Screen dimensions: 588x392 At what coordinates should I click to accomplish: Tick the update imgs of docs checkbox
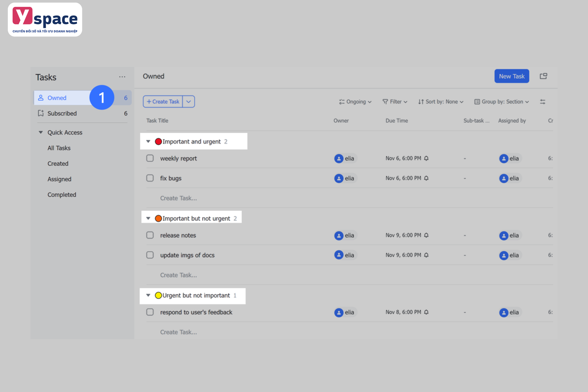[150, 255]
